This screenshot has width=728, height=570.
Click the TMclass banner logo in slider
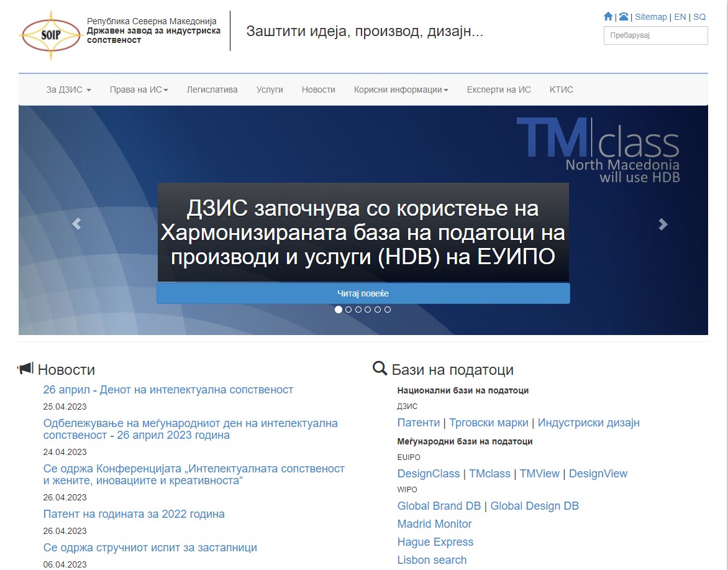click(x=598, y=150)
